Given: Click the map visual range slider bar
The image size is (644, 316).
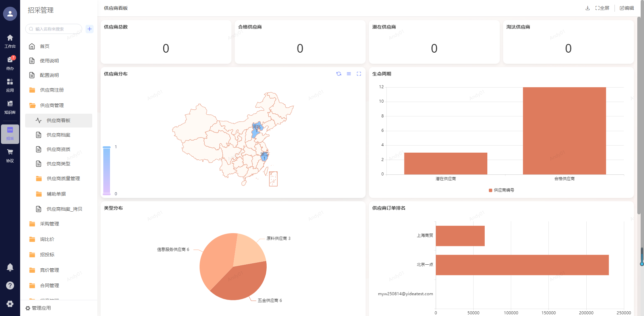Looking at the screenshot, I should point(107,170).
